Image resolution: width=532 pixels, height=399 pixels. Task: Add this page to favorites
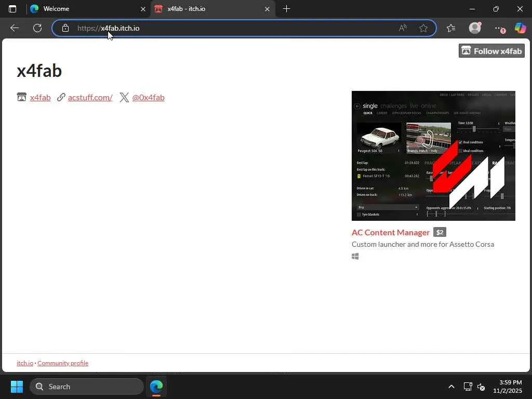[423, 28]
